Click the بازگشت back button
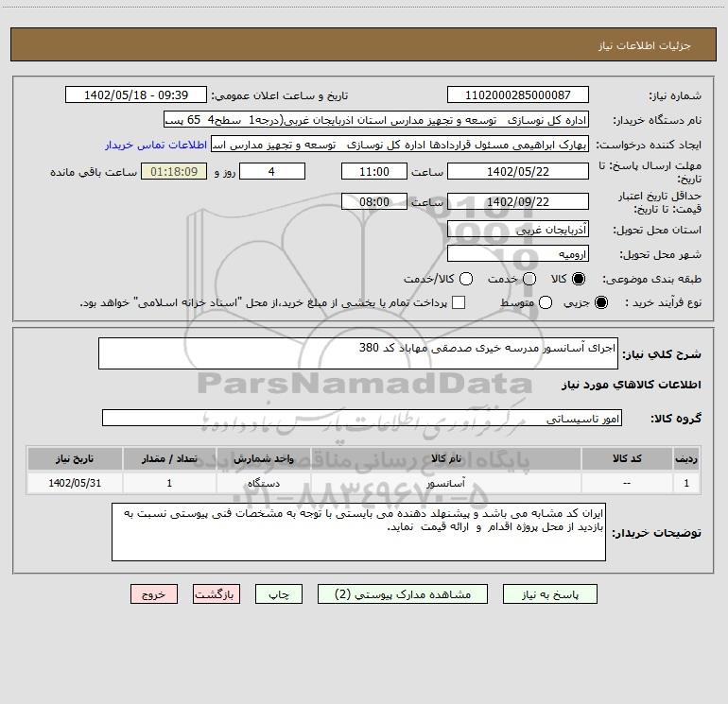The width and height of the screenshot is (728, 704). (217, 594)
